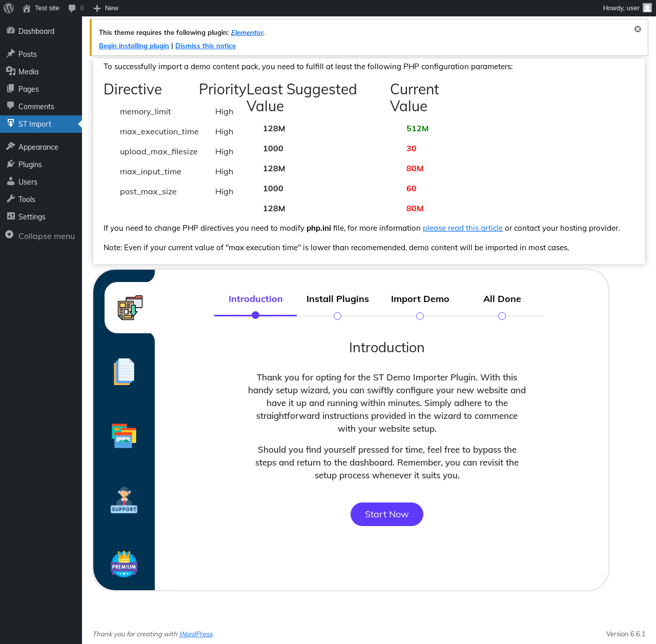Select the image gallery icon in wizard sidebar

coord(124,436)
